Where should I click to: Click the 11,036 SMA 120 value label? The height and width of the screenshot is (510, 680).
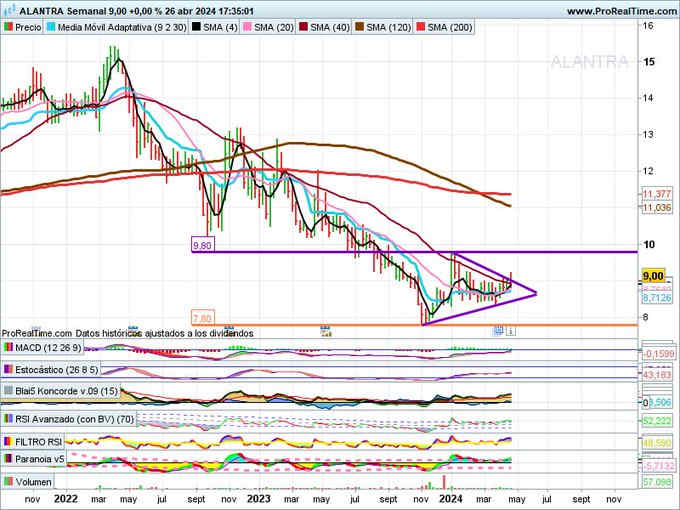pyautogui.click(x=657, y=208)
